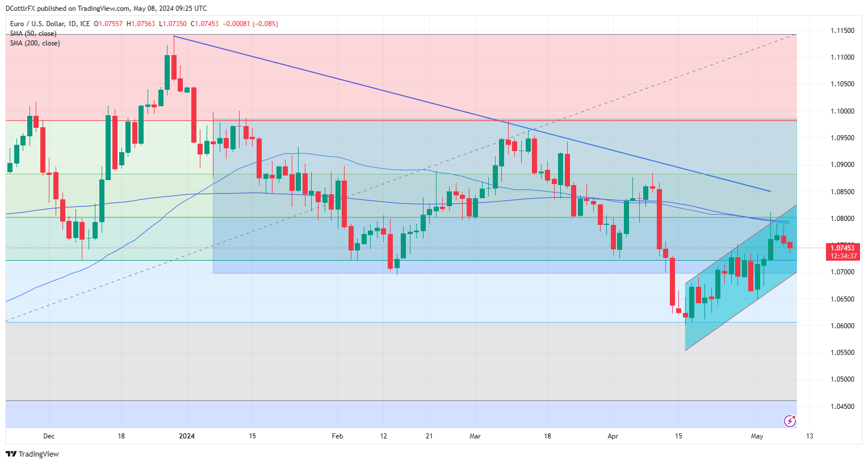This screenshot has height=464, width=868.
Task: Click the Feb label on time axis
Action: tap(337, 436)
